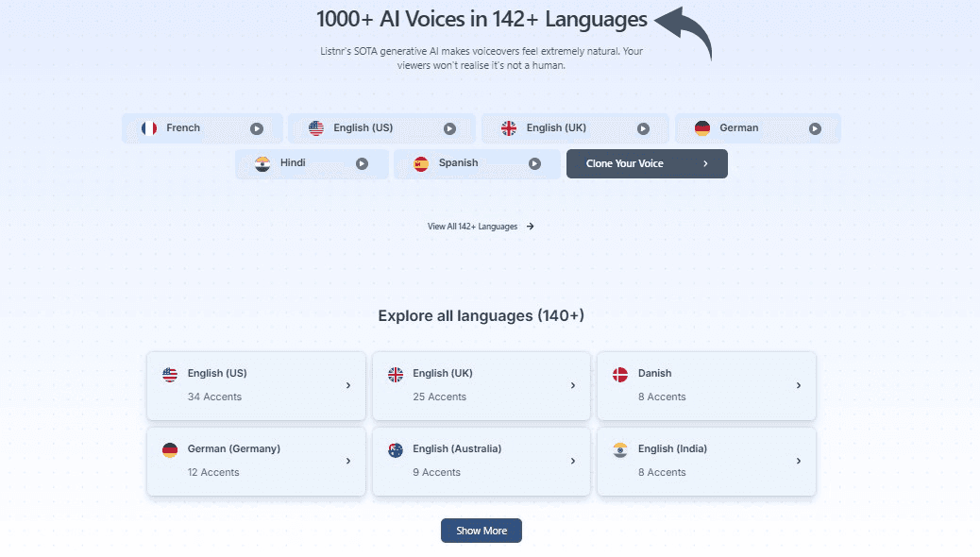This screenshot has height=557, width=980.
Task: Select the French voice chip label
Action: coord(183,127)
